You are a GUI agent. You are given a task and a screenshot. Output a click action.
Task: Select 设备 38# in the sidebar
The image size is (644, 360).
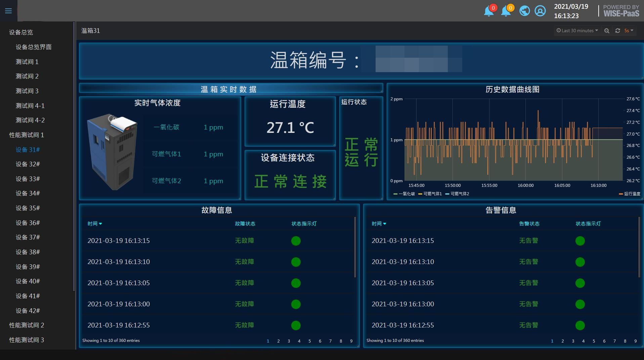point(28,252)
